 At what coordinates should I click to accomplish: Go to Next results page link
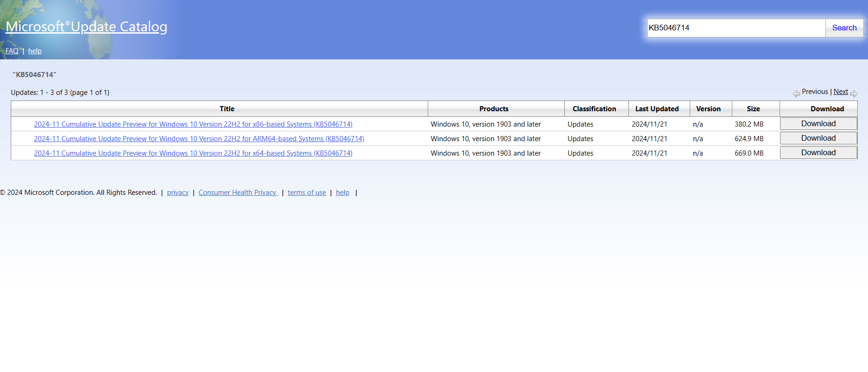click(x=841, y=92)
